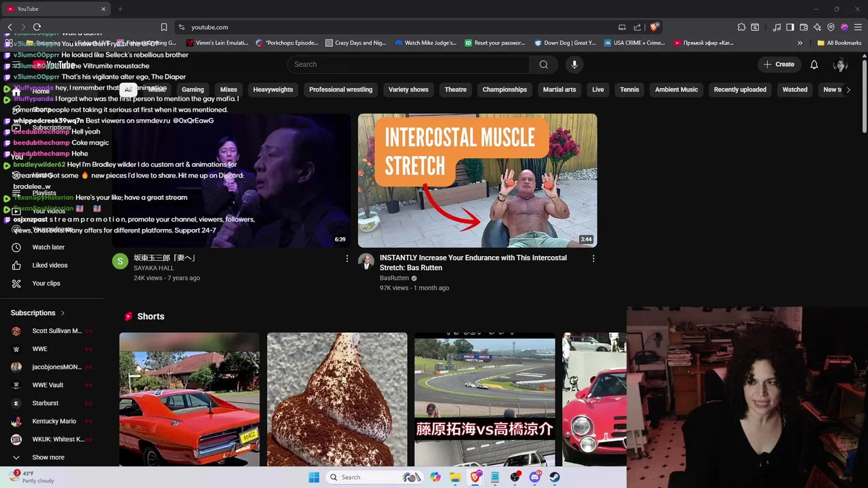
Task: Click the Windows taskbar Search box
Action: 373,477
